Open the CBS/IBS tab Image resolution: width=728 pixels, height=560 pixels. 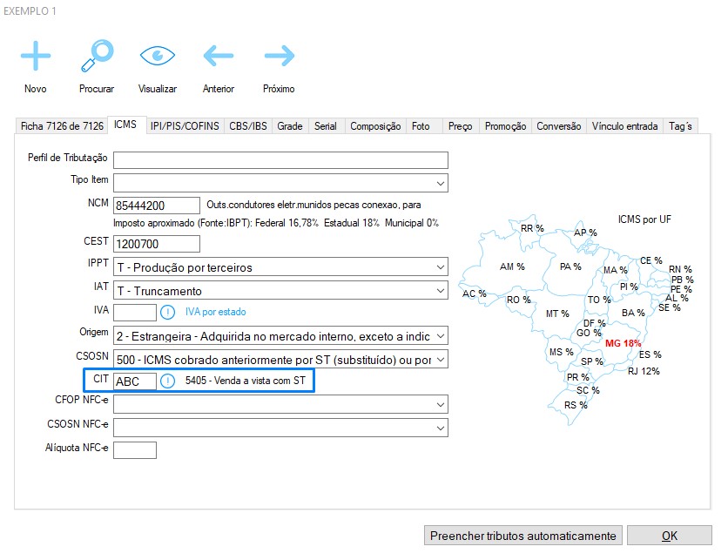point(248,126)
